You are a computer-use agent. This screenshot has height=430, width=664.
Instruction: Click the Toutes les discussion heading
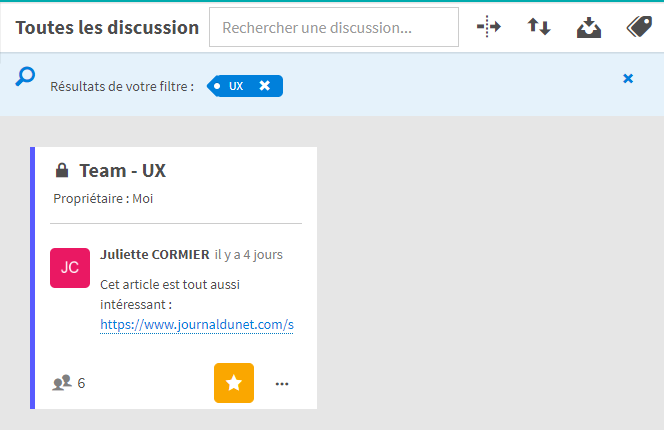pyautogui.click(x=107, y=28)
